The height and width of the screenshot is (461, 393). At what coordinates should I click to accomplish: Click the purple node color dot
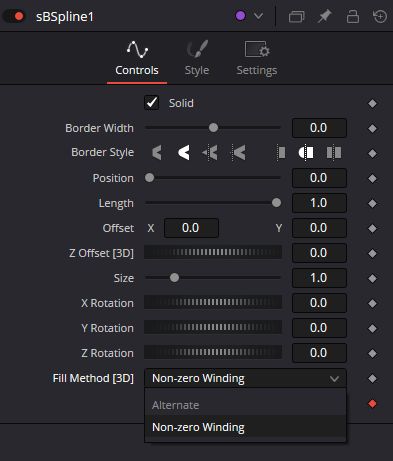point(240,16)
